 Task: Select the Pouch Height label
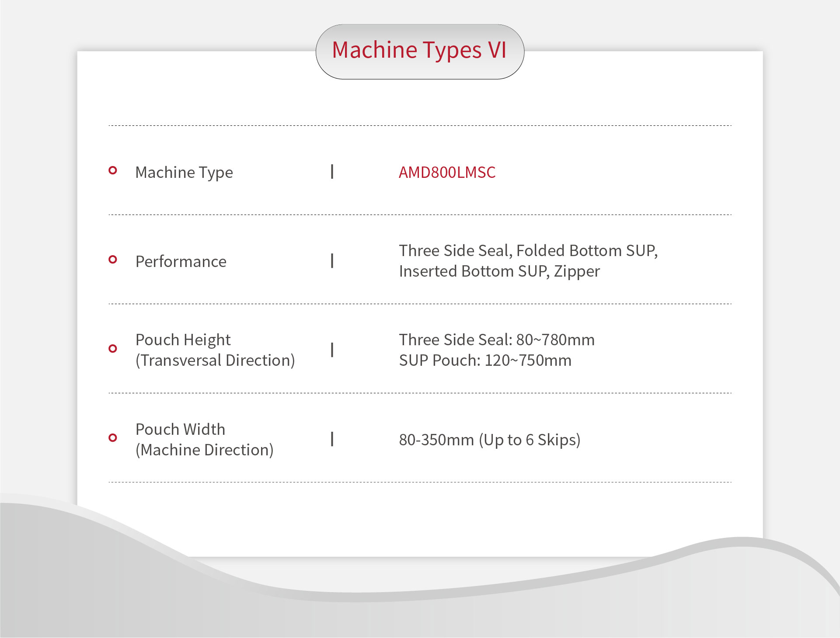click(183, 340)
